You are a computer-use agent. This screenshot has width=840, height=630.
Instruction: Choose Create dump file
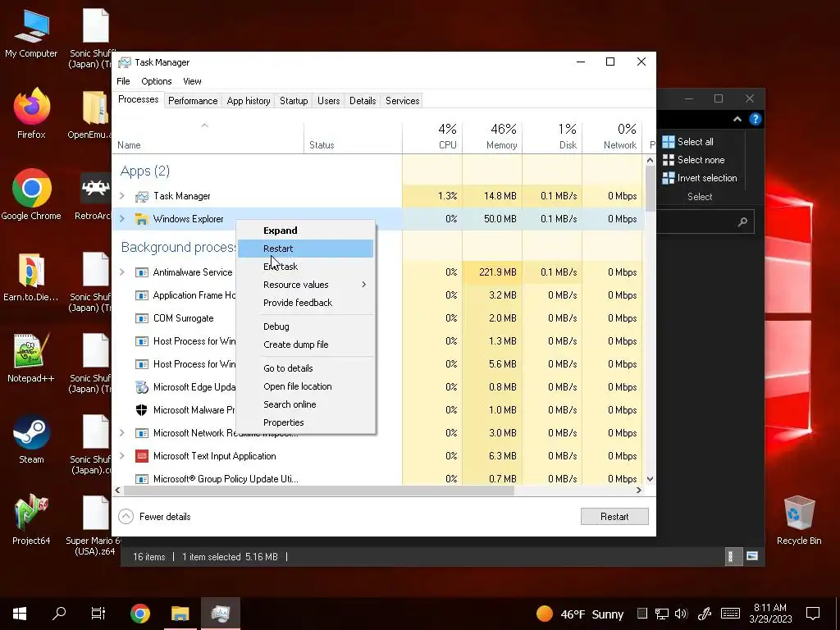coord(305,345)
